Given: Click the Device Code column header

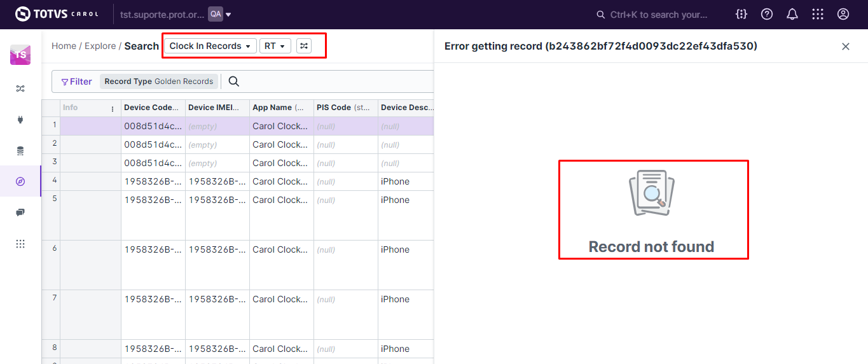Looking at the screenshot, I should coord(153,108).
